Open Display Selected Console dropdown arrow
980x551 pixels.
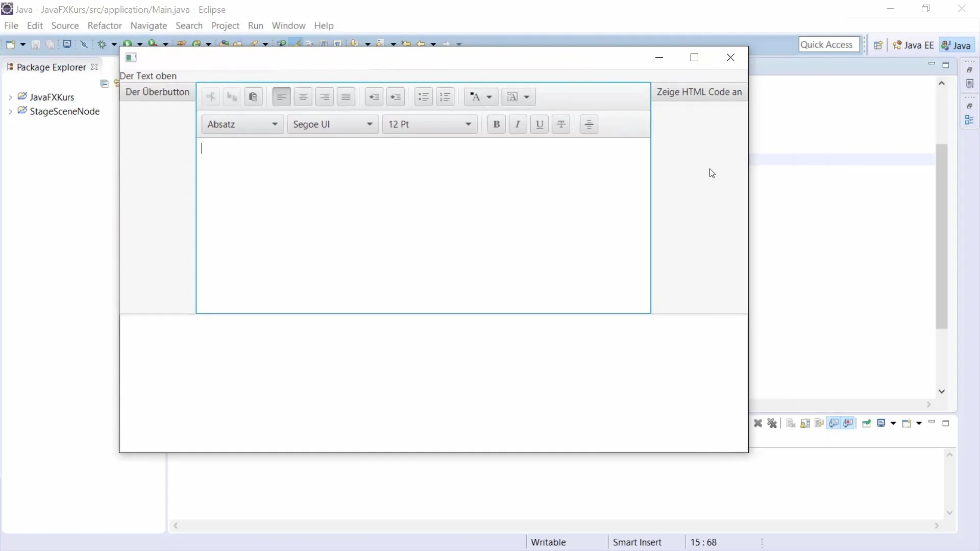(x=893, y=423)
